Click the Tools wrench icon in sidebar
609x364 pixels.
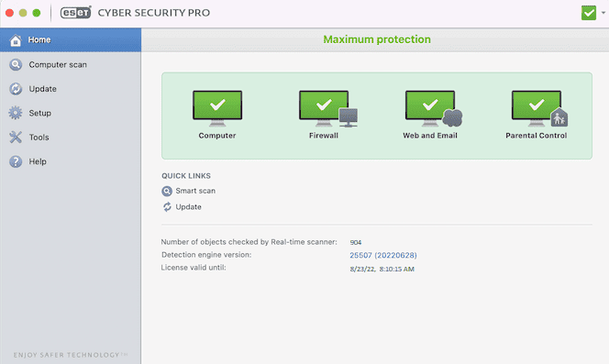click(16, 138)
